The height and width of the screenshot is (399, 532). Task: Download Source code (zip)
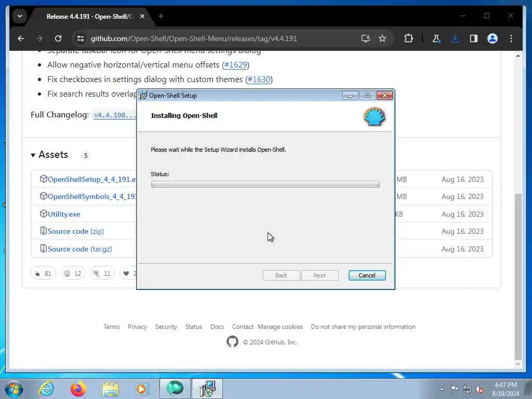pos(76,231)
